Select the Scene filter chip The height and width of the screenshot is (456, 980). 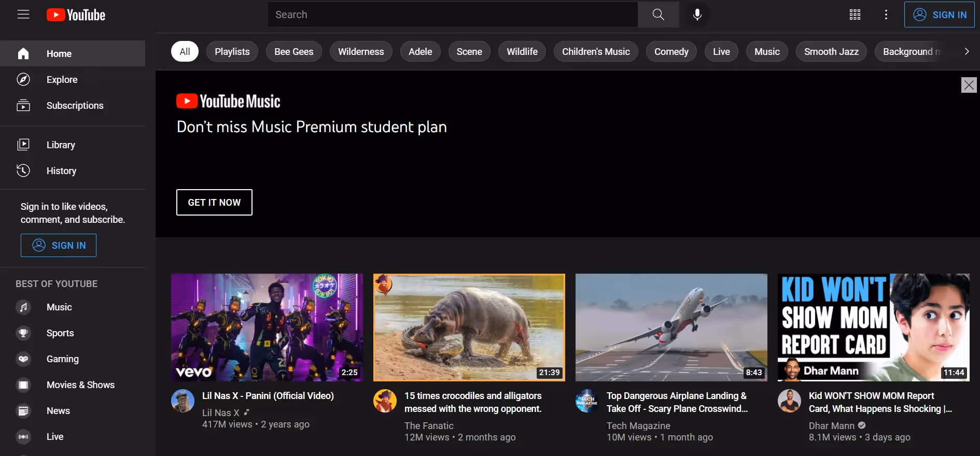coord(469,51)
